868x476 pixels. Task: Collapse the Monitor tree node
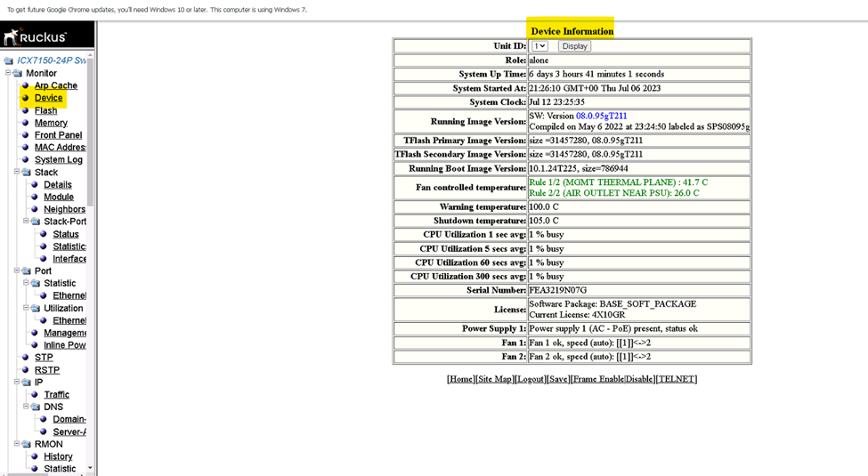(8, 72)
